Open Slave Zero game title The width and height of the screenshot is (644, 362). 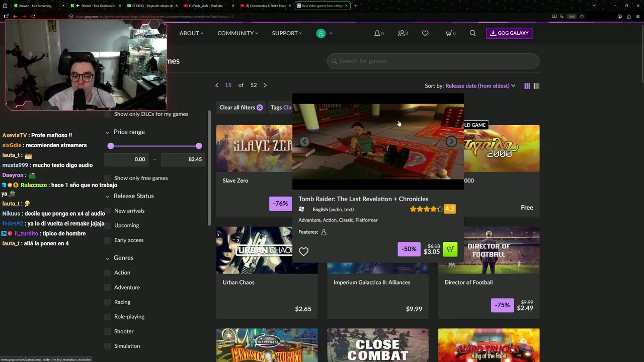click(x=235, y=180)
